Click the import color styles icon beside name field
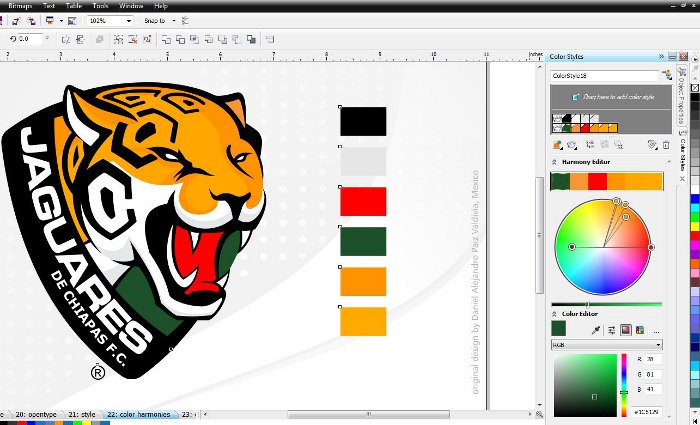700x425 pixels. click(667, 75)
